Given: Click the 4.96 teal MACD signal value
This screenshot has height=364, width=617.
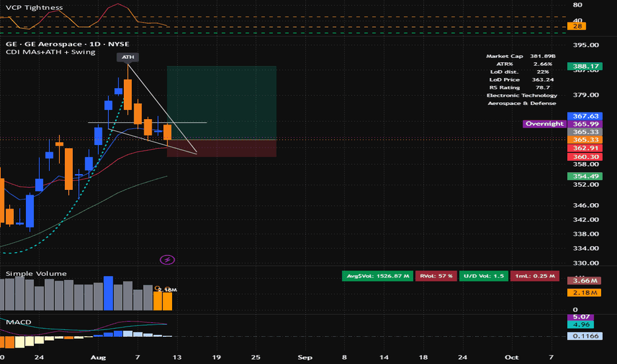Looking at the screenshot, I should pos(581,325).
